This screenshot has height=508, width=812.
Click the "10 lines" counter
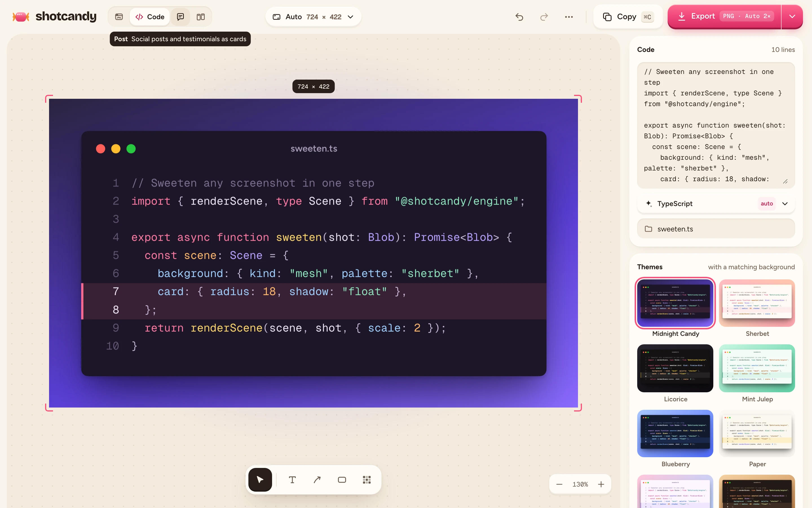[783, 50]
